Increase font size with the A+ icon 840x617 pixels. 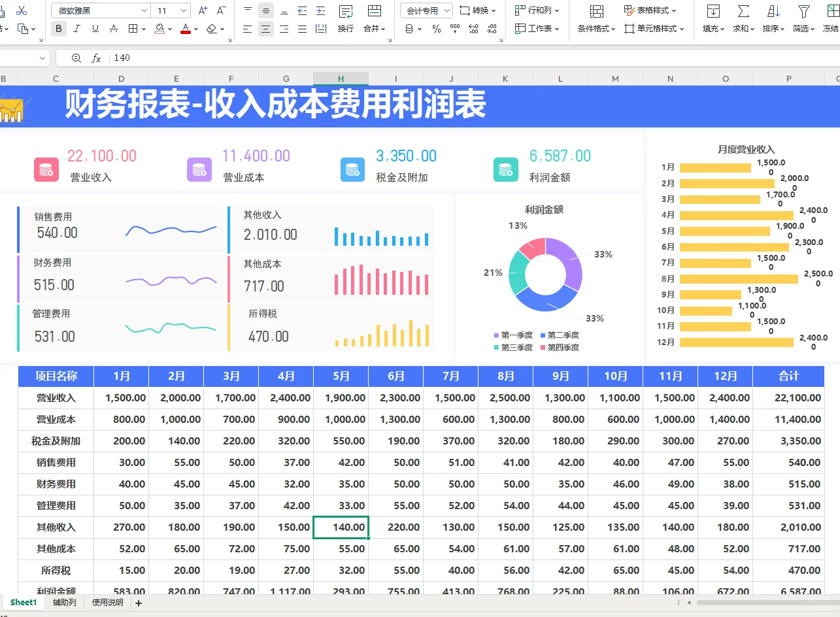(203, 10)
